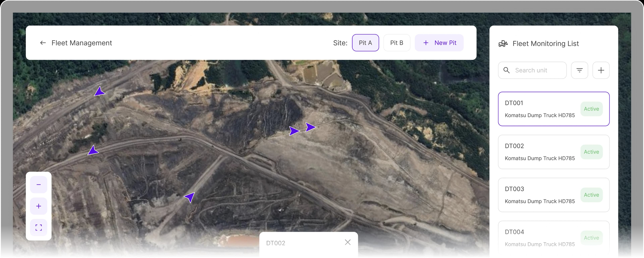Focus the Search unit field
The width and height of the screenshot is (644, 258).
click(532, 70)
